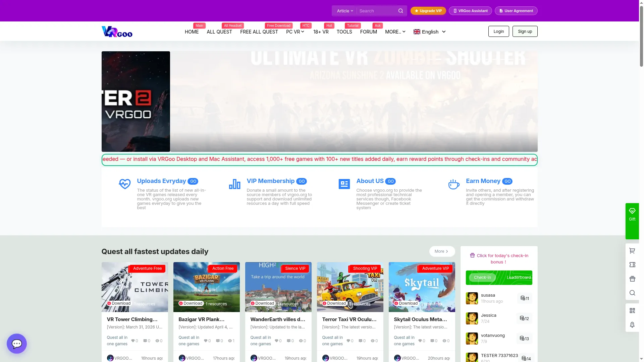This screenshot has width=644, height=362.
Task: Click the coffee cup icon beside Earn Money
Action: click(454, 184)
